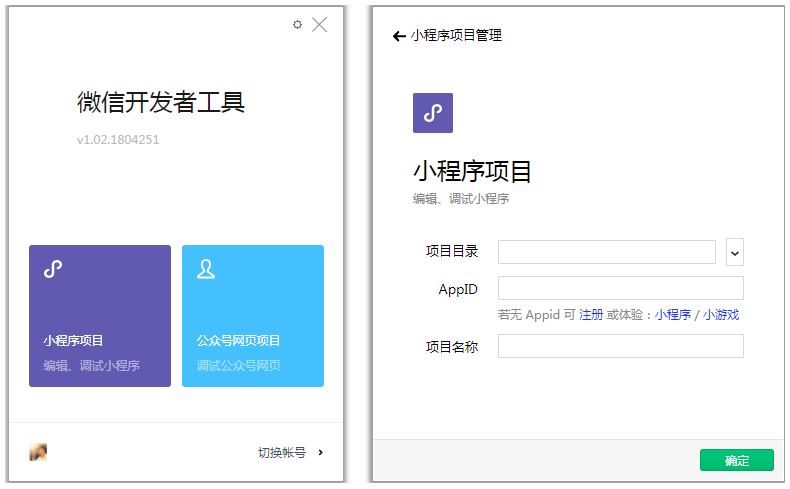Click the 注册 link
This screenshot has height=489, width=790.
pos(591,315)
